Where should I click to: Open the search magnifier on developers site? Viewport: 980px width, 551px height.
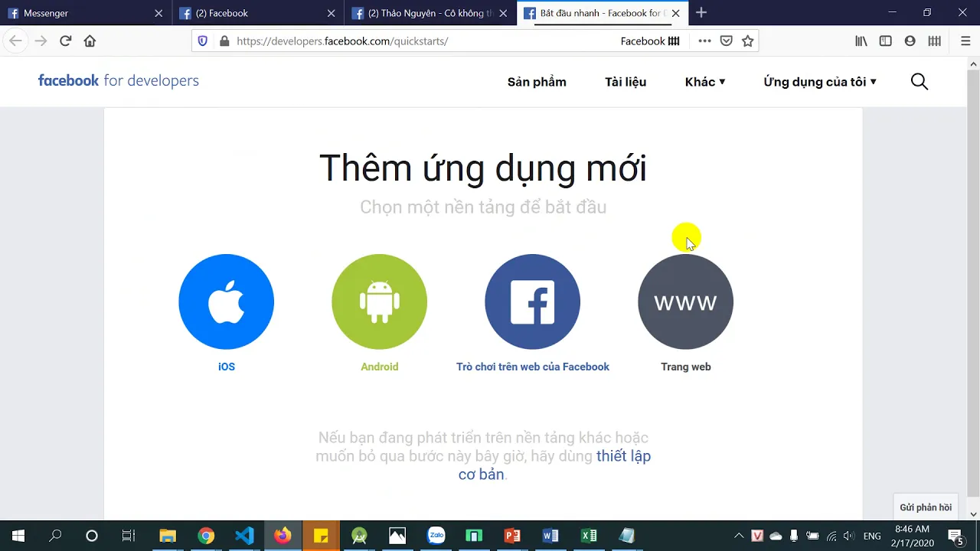[x=920, y=82]
